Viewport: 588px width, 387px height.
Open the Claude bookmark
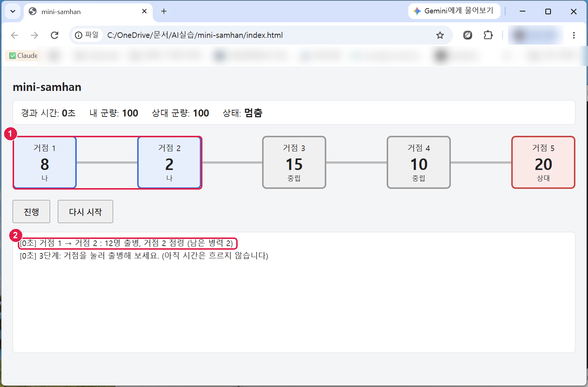pyautogui.click(x=23, y=56)
